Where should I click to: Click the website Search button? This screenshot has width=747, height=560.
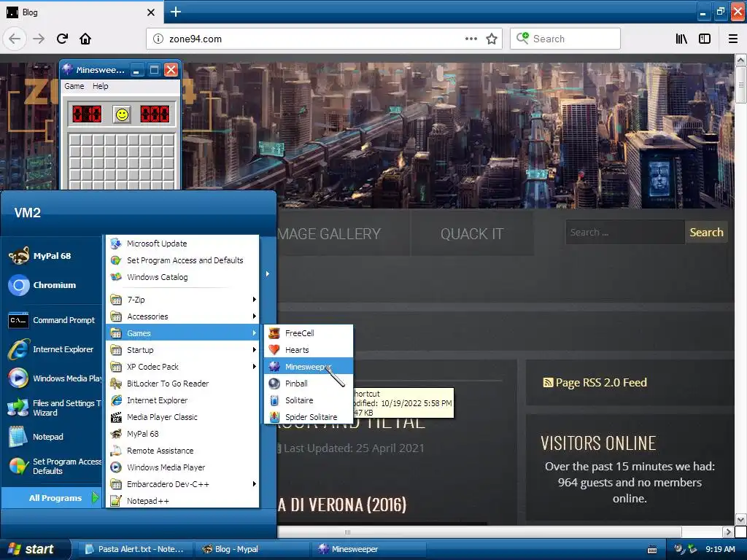click(x=706, y=233)
